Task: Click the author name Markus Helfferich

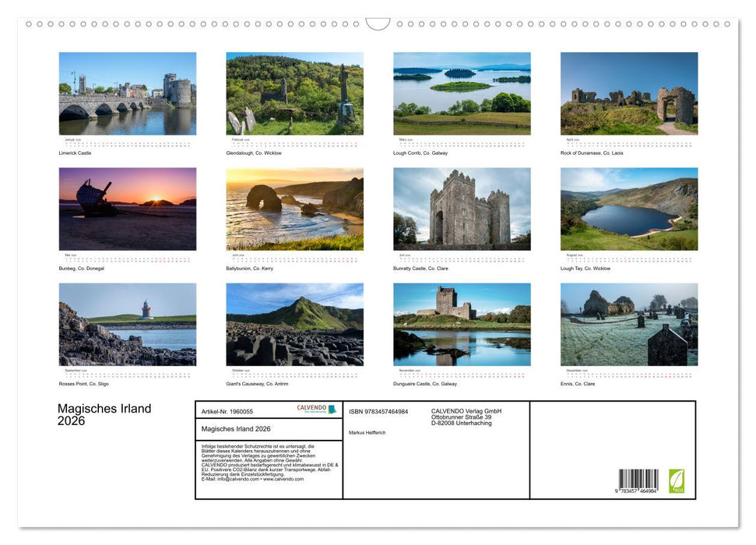Action: 367,431
